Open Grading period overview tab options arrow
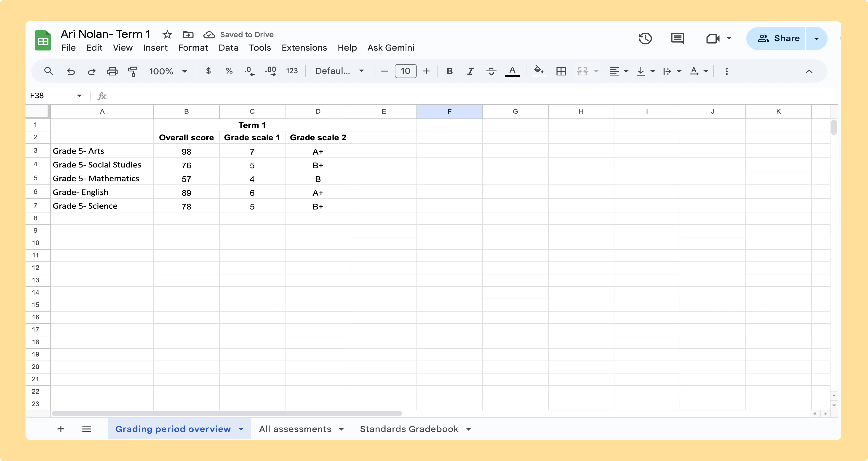Image resolution: width=868 pixels, height=461 pixels. pos(241,429)
